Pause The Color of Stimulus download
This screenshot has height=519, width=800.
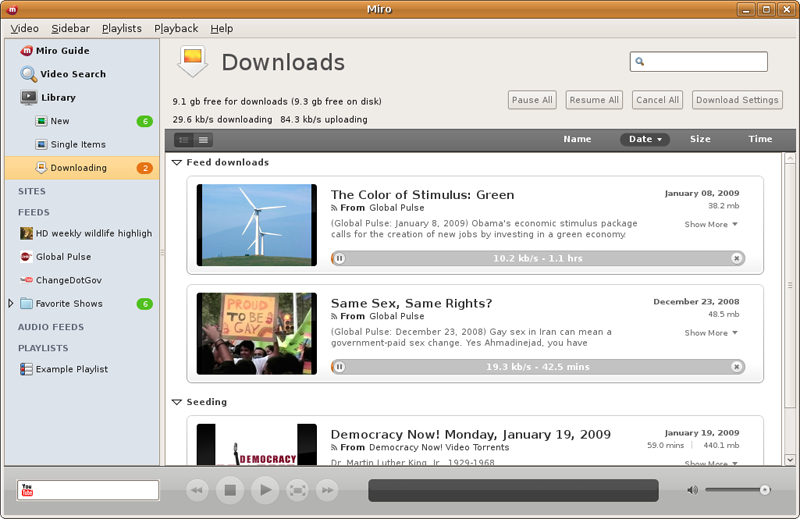pyautogui.click(x=340, y=258)
